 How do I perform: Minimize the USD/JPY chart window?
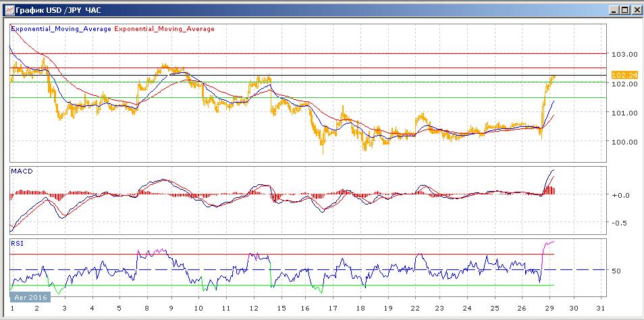tap(614, 10)
